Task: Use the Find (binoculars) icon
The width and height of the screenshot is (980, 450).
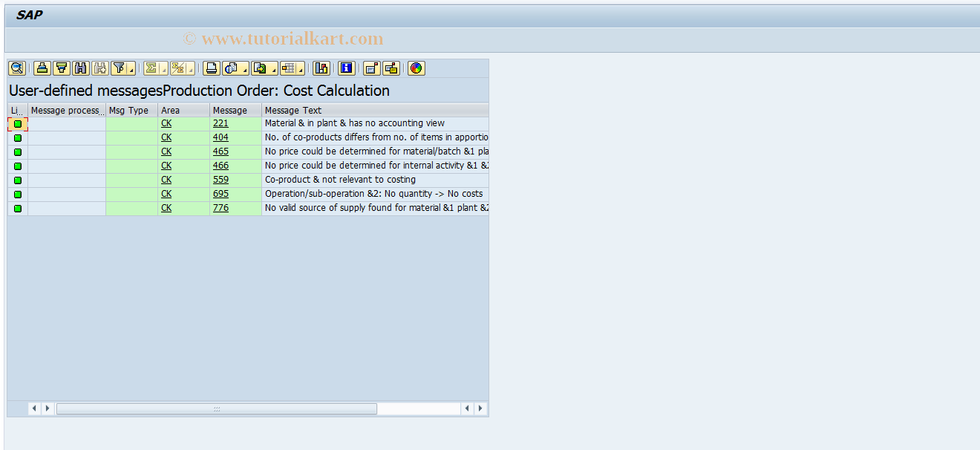Action: click(x=80, y=68)
